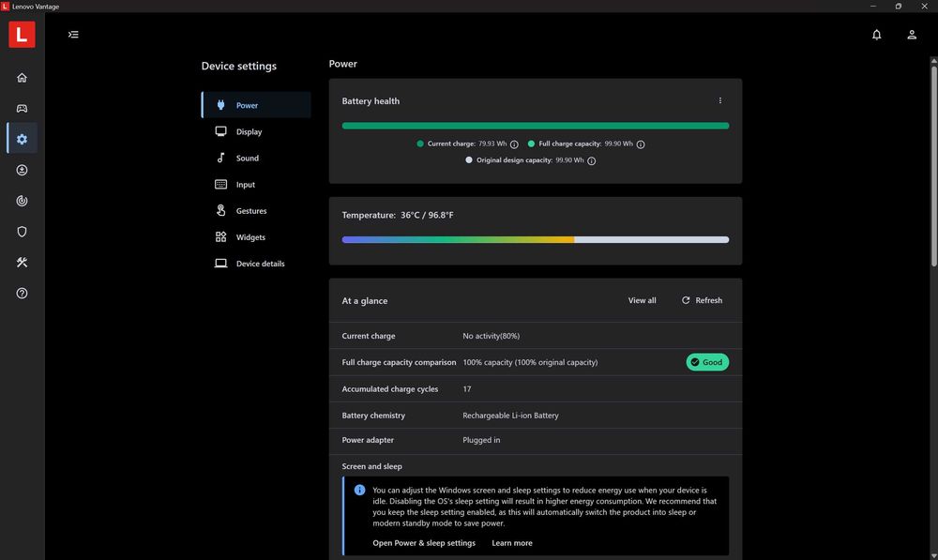Open Power & sleep settings link
Image resolution: width=938 pixels, height=560 pixels.
[424, 543]
